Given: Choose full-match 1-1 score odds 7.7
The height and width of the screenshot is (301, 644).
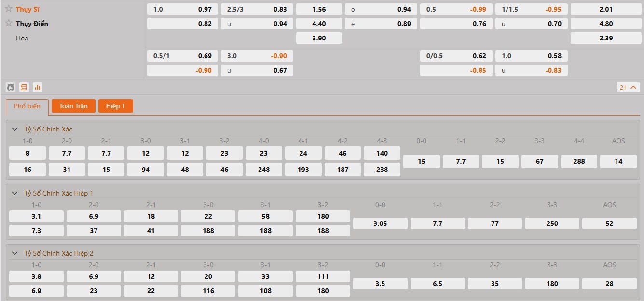Looking at the screenshot, I should pyautogui.click(x=461, y=161).
